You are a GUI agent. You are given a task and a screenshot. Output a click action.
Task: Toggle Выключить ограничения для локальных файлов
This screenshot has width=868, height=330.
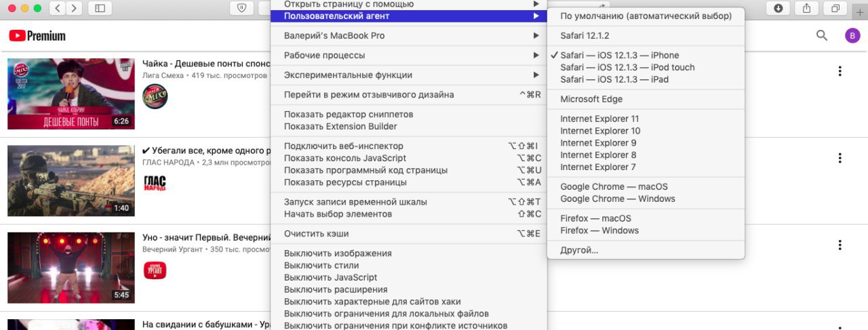408,314
